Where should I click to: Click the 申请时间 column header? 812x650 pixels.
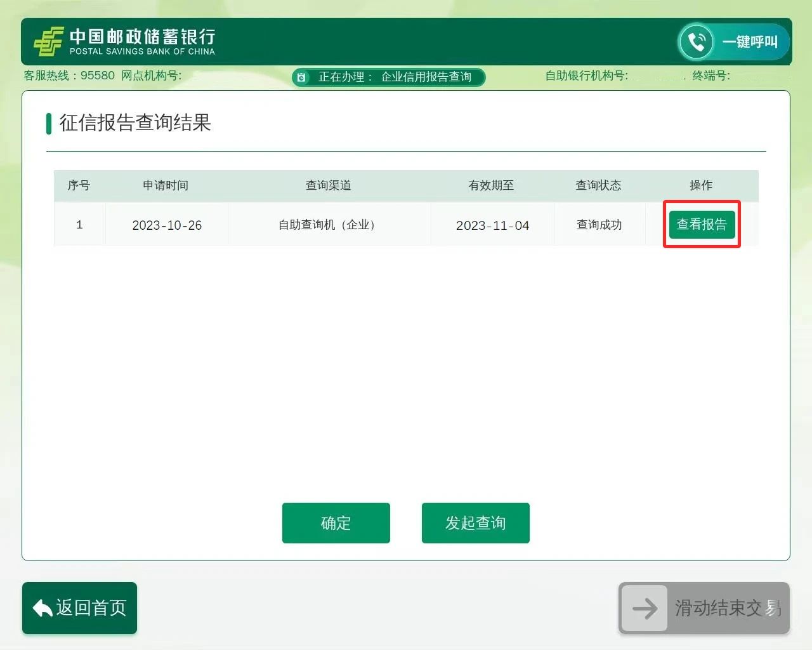166,185
